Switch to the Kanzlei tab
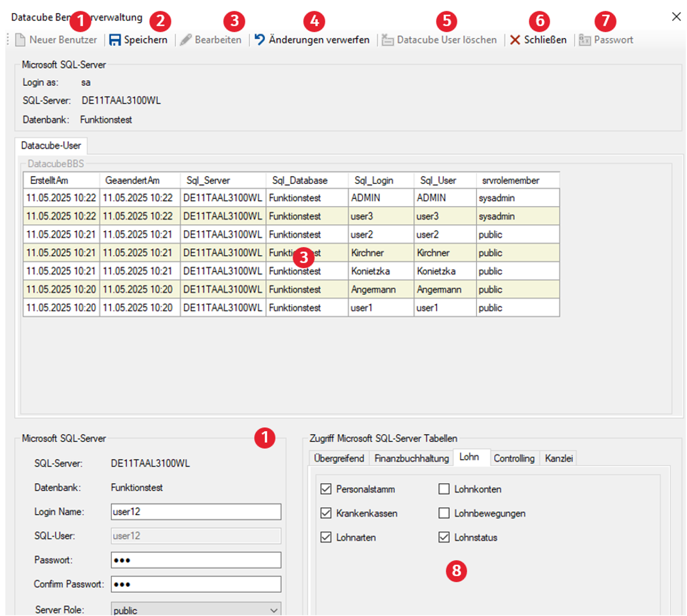 (x=559, y=458)
